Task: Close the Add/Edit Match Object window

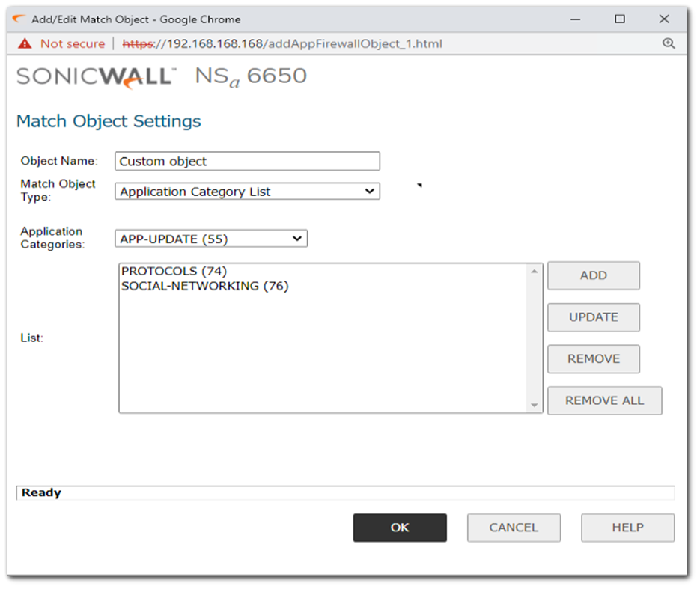Action: pos(664,19)
